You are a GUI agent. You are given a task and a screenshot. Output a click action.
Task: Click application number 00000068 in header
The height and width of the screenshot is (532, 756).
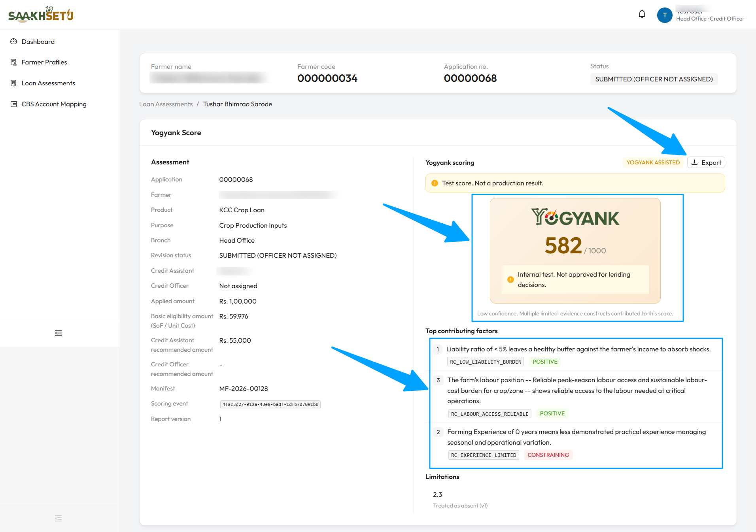coord(470,78)
